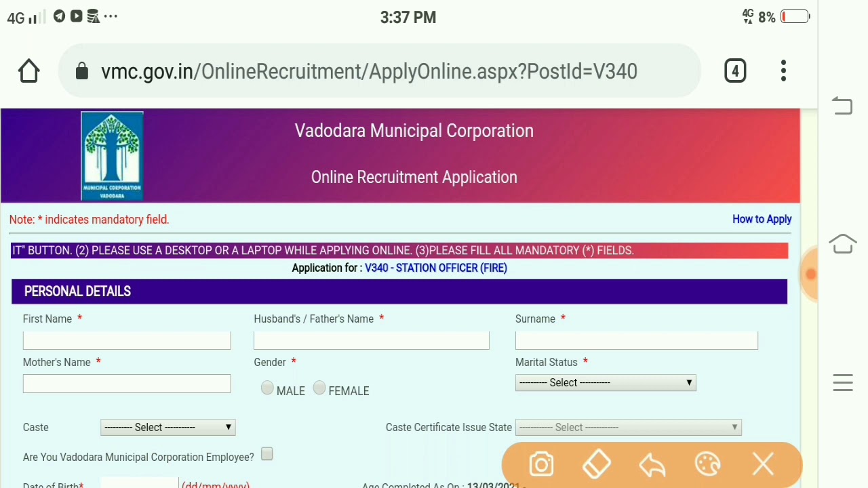Tap the undo arrow in orange toolbar
This screenshot has height=488, width=868.
[652, 465]
